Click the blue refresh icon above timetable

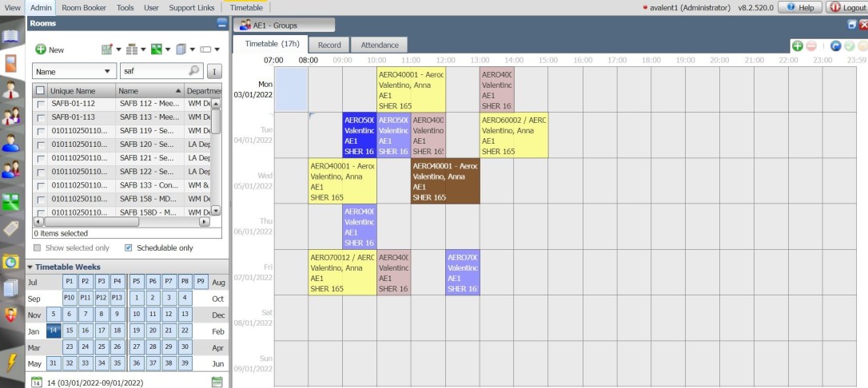click(836, 46)
